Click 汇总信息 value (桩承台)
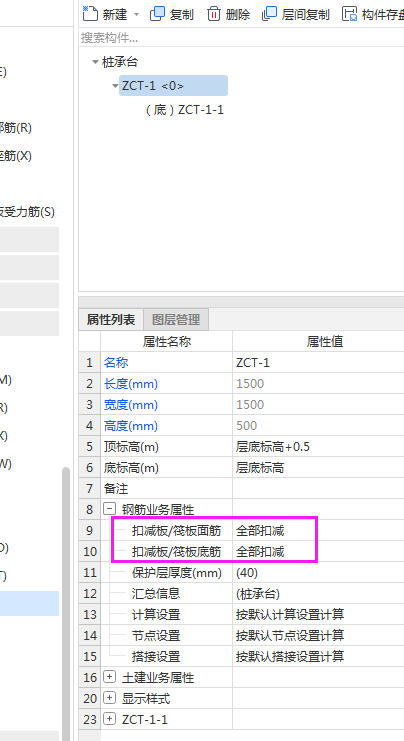The height and width of the screenshot is (741, 404). click(x=318, y=593)
